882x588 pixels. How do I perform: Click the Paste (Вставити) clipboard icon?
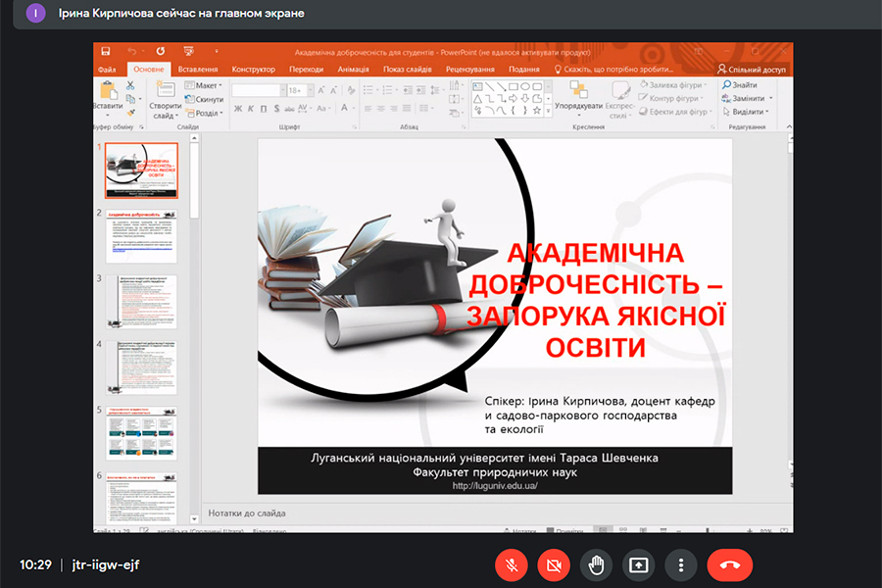106,90
